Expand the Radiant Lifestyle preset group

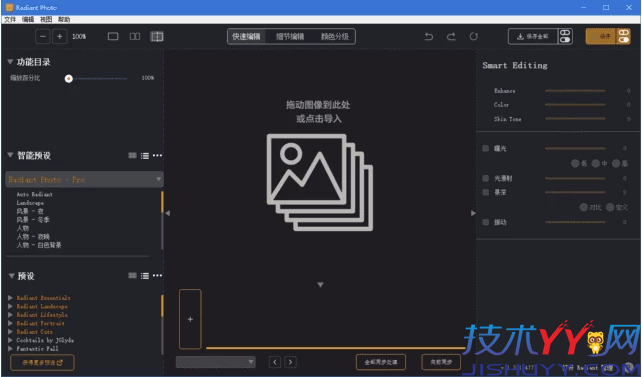tap(10, 315)
